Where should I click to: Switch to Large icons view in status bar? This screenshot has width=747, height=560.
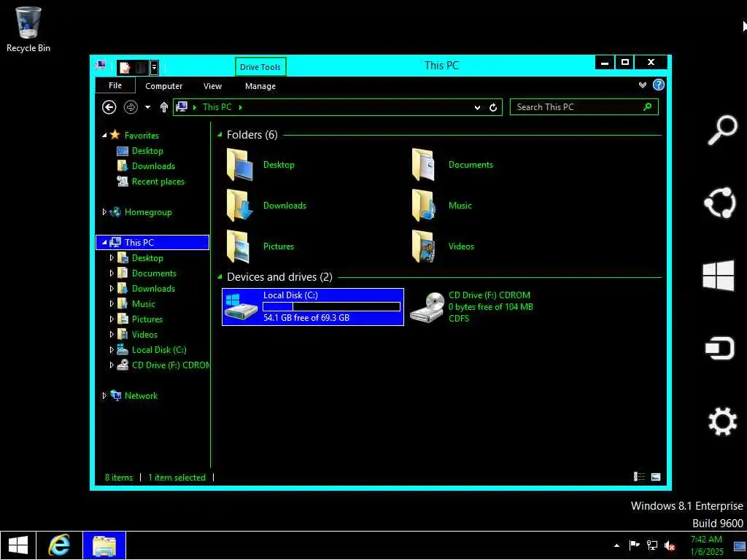[x=656, y=477]
